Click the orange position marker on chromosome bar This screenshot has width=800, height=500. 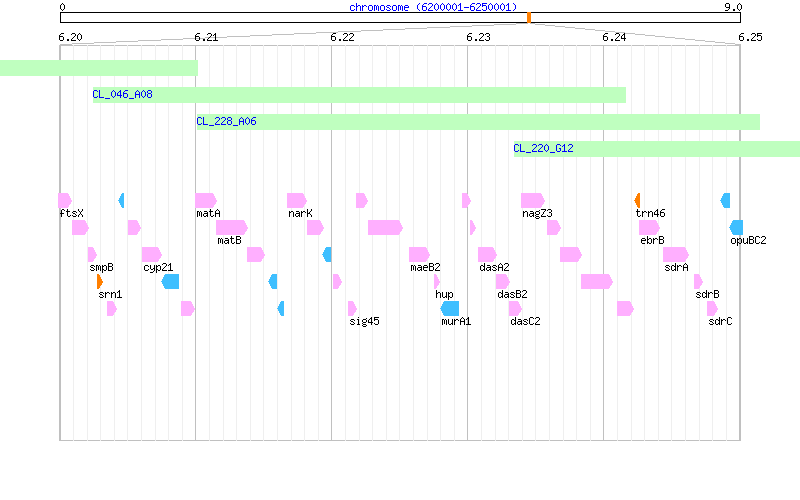click(529, 18)
